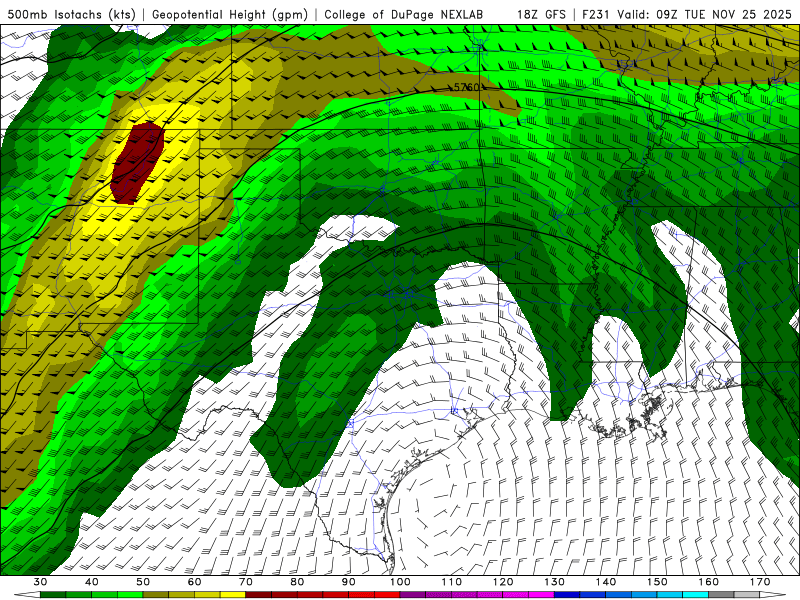Click the '160' value on color scale
Image resolution: width=800 pixels, height=600 pixels.
[709, 582]
